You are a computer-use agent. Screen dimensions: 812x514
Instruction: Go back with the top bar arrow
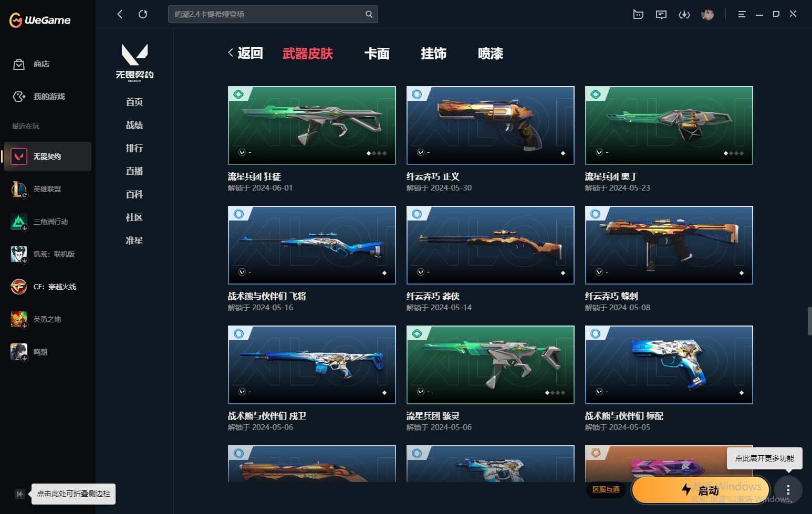click(120, 14)
